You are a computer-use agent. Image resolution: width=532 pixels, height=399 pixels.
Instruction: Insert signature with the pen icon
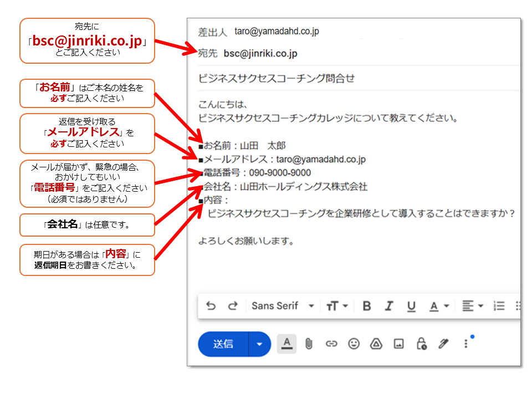tap(443, 344)
